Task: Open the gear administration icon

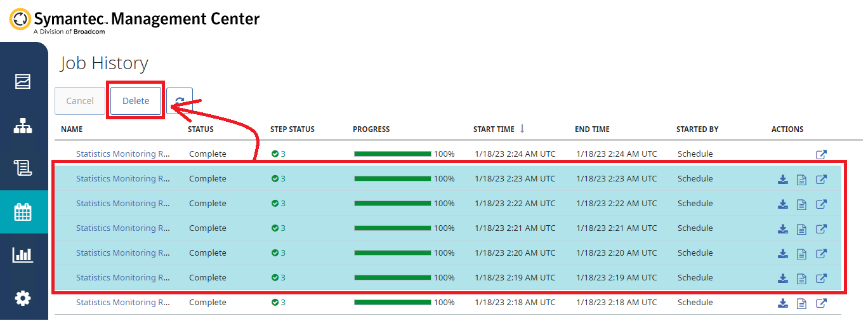Action: [x=23, y=298]
